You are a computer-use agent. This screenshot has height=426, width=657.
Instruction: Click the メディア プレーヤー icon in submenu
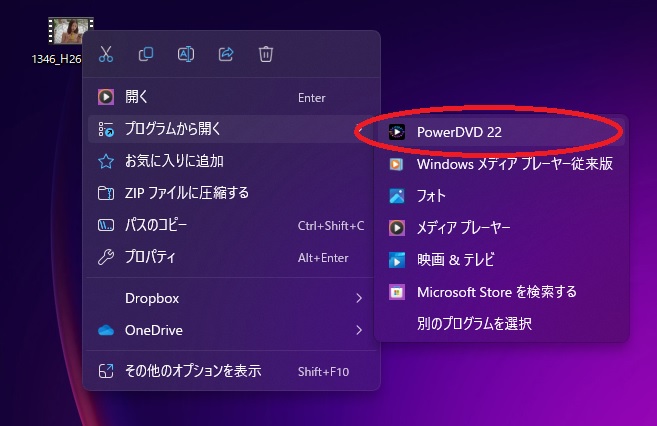tap(396, 227)
